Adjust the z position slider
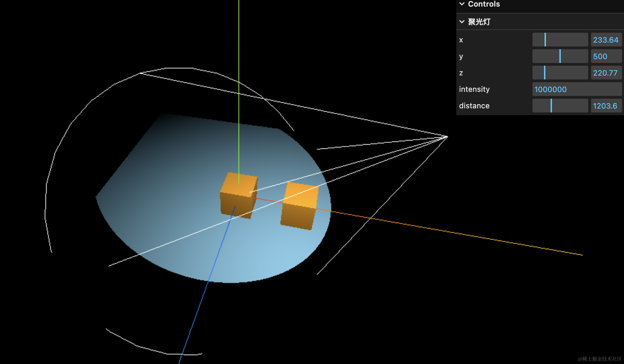Viewport: 624px width, 364px height. coord(560,73)
